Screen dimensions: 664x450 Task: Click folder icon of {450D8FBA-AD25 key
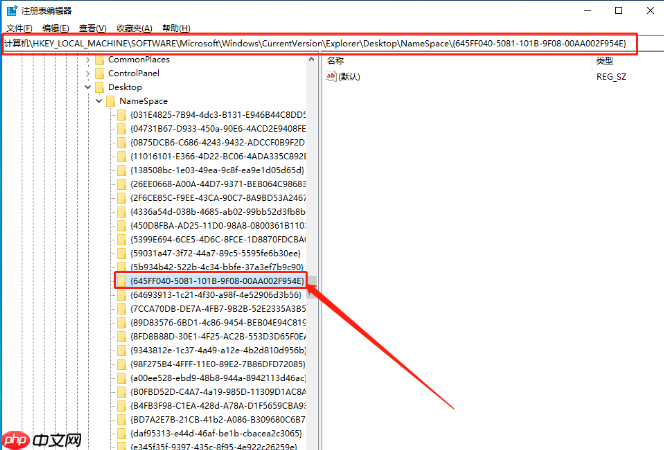tap(122, 226)
